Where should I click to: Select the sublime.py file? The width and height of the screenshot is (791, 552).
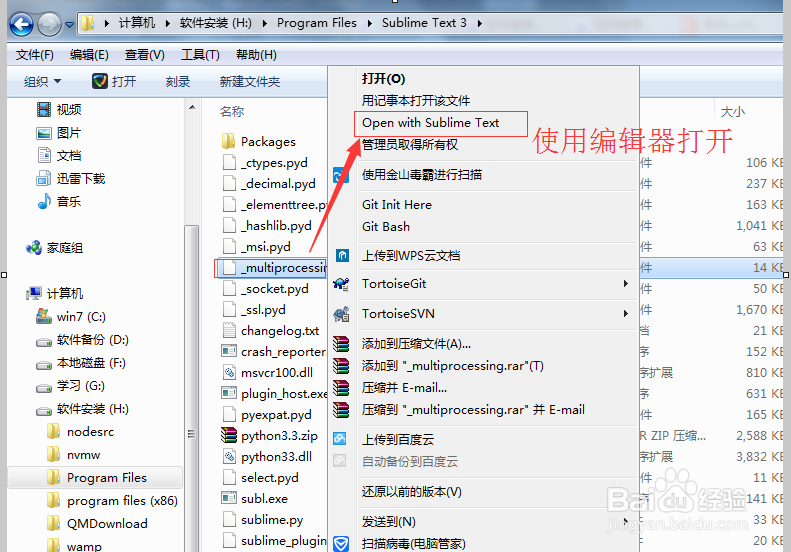pos(262,519)
